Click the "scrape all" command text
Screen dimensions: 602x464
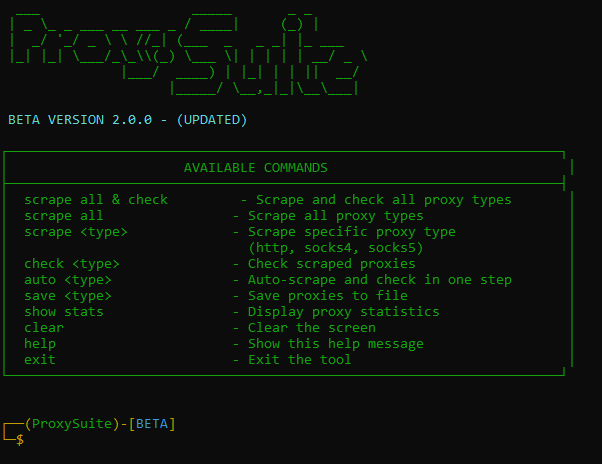point(64,216)
